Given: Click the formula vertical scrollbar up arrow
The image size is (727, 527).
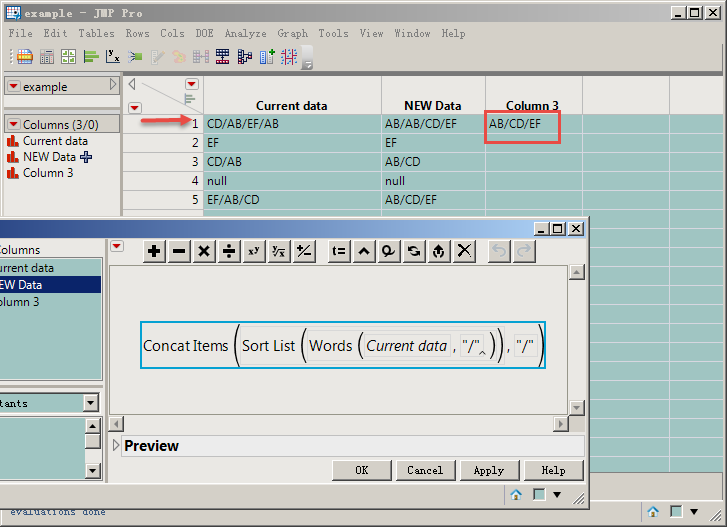Looking at the screenshot, I should coord(576,273).
